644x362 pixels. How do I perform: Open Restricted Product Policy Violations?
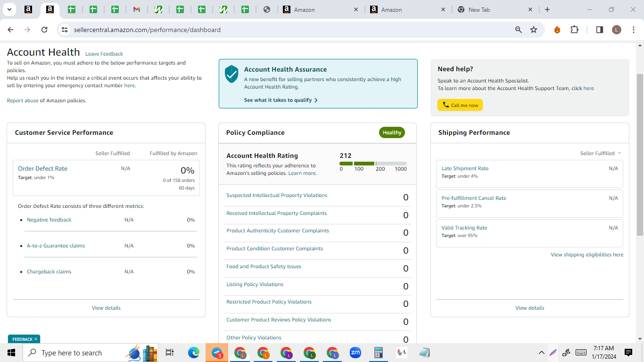[x=269, y=302]
